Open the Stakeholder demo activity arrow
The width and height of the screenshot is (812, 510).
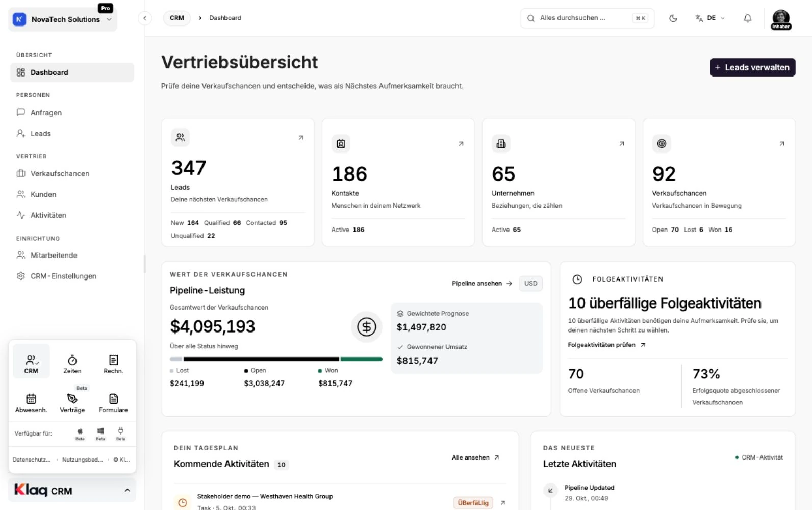click(x=503, y=503)
